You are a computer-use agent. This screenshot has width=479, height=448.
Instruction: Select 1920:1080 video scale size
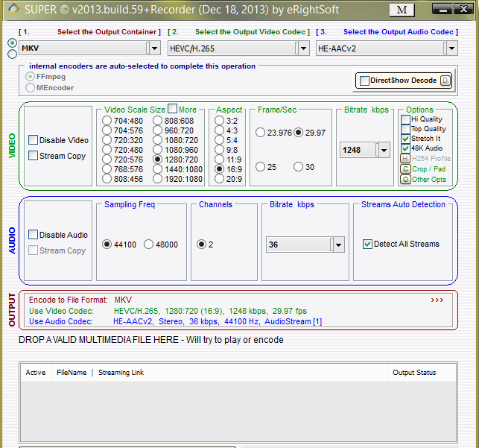click(x=159, y=179)
